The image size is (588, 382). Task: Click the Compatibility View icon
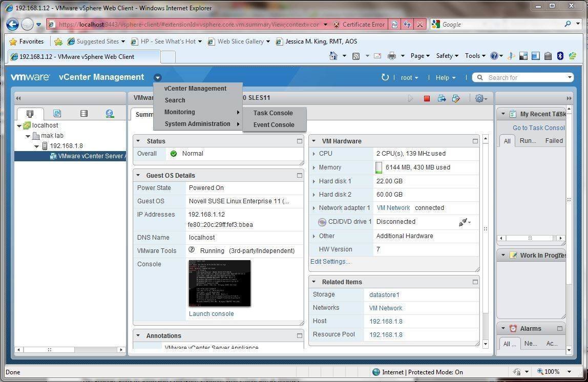pos(394,25)
